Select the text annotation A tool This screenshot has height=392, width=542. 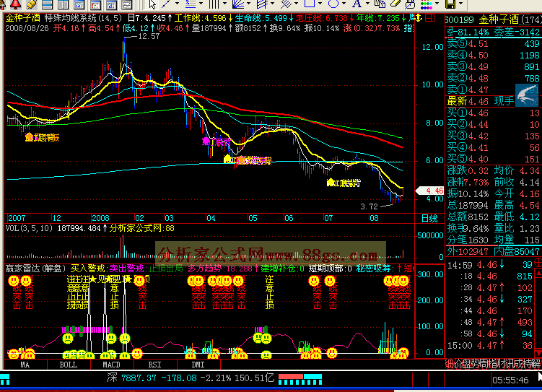[x=357, y=4]
